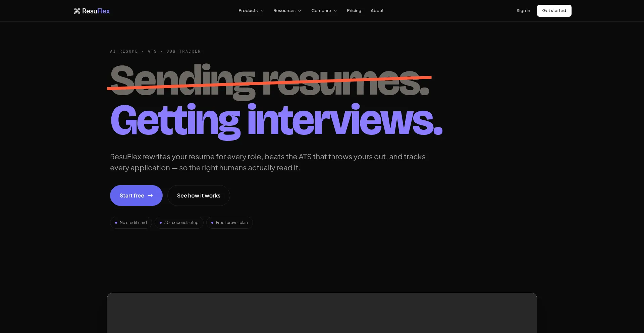Open the ResuFlex home link text
The image size is (644, 333).
pos(96,11)
